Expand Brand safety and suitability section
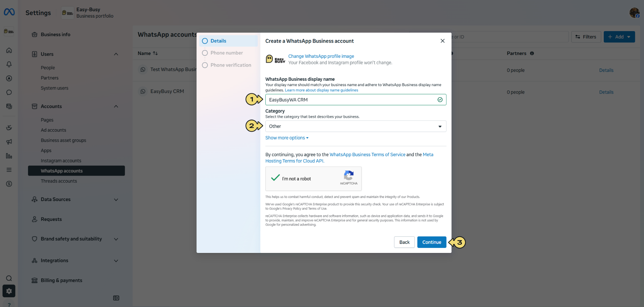The height and width of the screenshot is (307, 644). click(x=116, y=239)
